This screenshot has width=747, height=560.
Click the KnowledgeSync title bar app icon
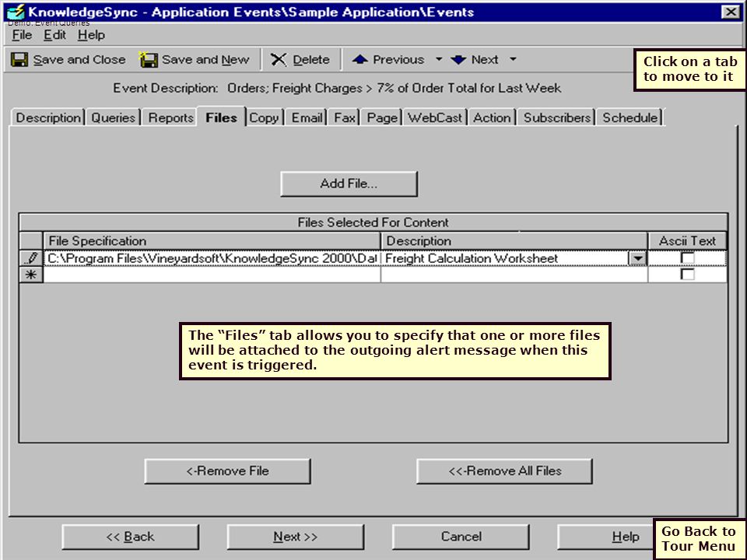tap(16, 12)
